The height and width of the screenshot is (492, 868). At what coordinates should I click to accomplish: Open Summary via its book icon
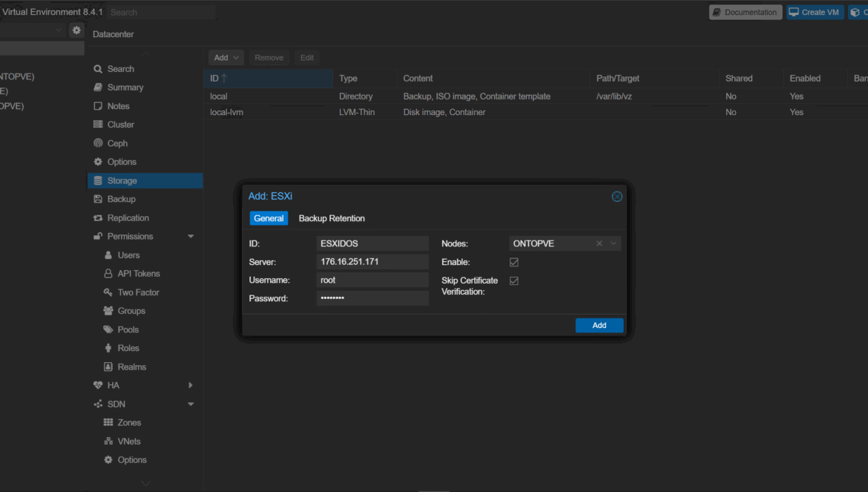click(98, 88)
